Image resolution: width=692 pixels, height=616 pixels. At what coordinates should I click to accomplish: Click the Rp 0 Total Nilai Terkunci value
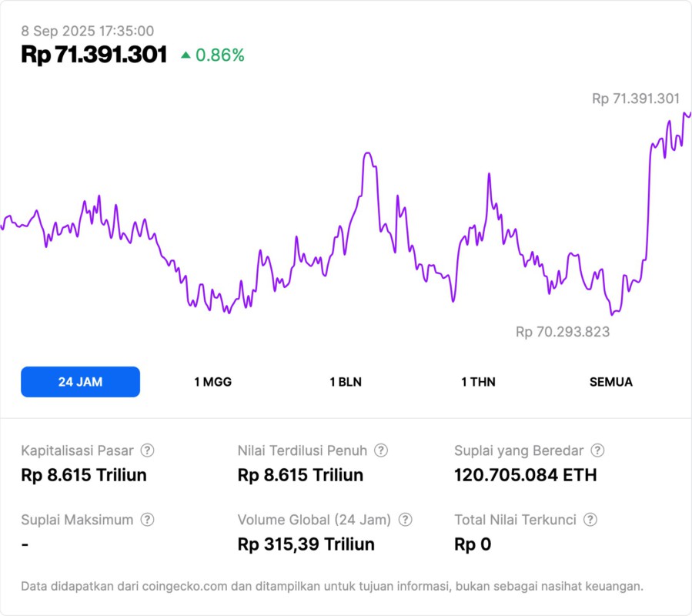tap(473, 544)
